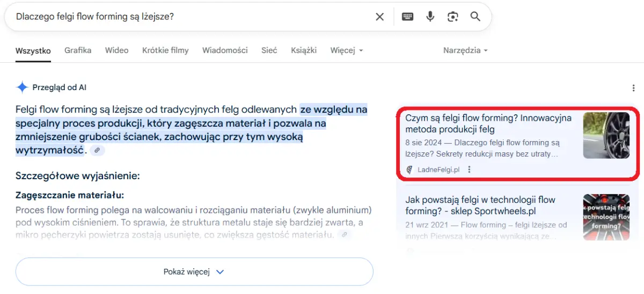
Task: Click the wheel thumbnail of LadneFelgi result
Action: (606, 135)
